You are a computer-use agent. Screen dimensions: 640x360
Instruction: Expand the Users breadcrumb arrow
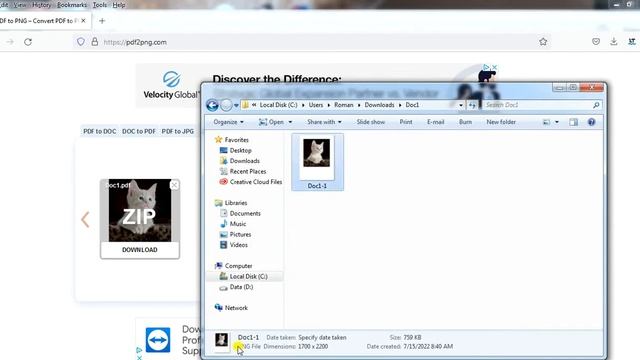pos(329,105)
